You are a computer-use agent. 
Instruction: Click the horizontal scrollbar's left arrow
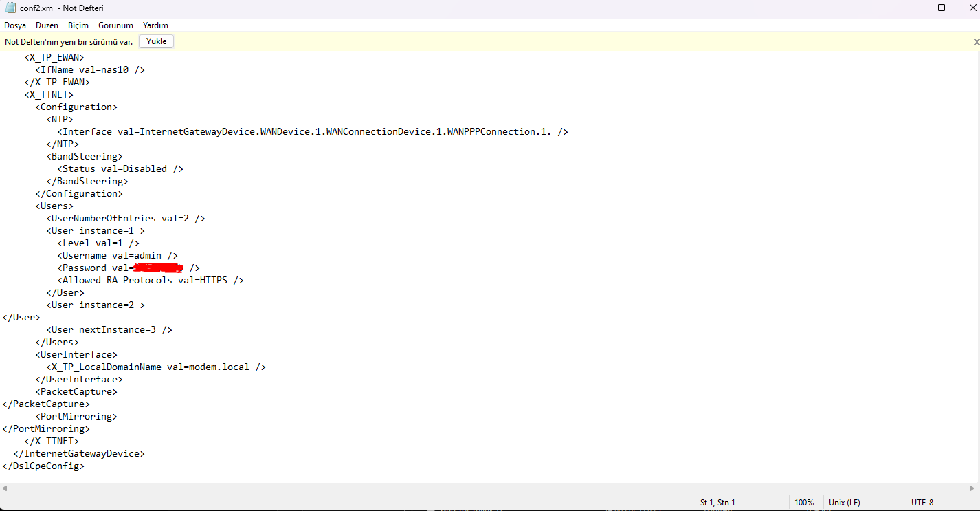(4, 488)
